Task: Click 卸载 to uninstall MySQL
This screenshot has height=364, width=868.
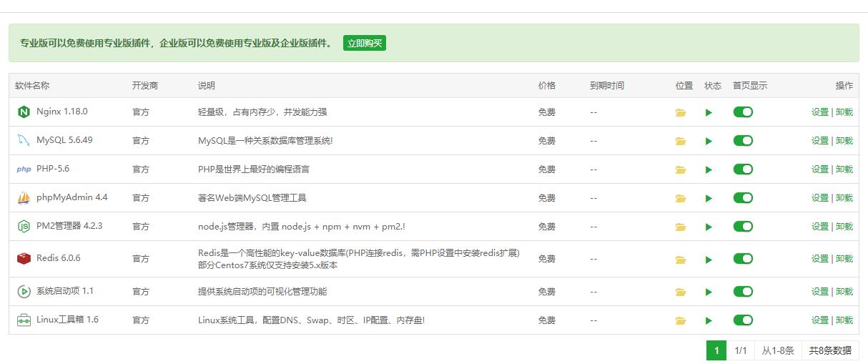Action: coord(844,141)
